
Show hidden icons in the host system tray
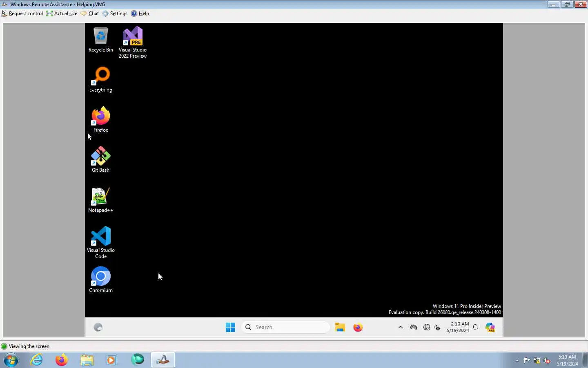point(517,361)
